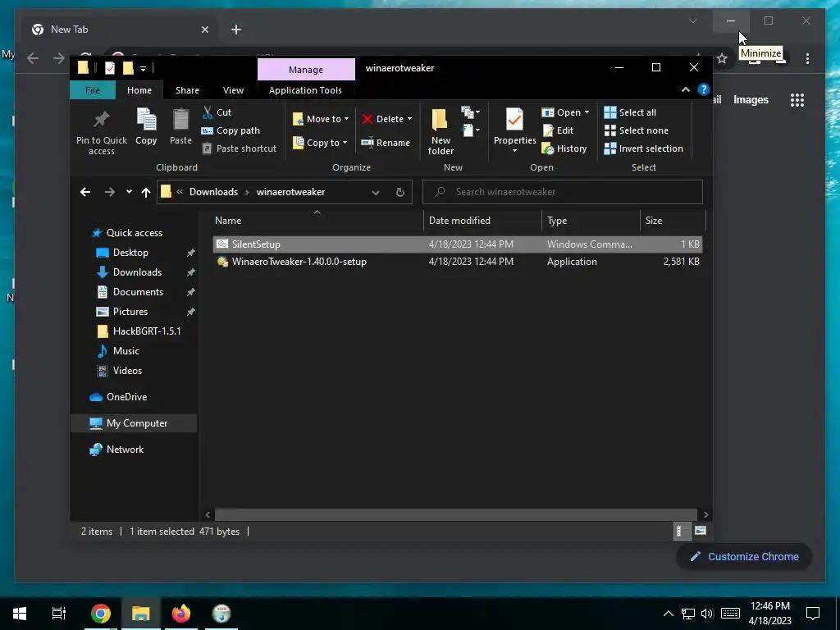
Task: Create a New folder
Action: (441, 131)
